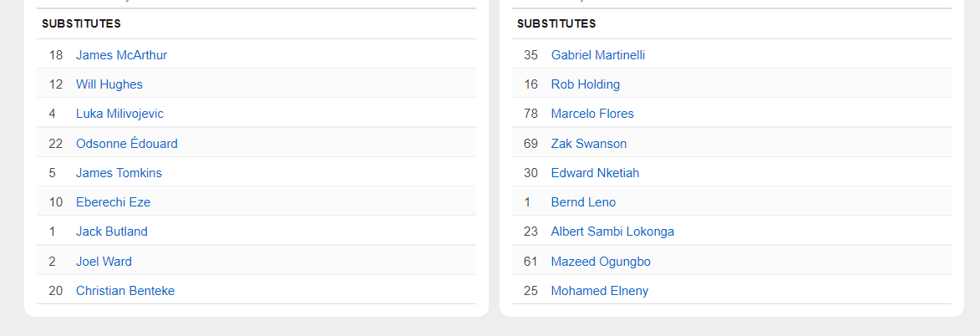This screenshot has width=980, height=336.
Task: Open Albert Sambi Lokonga's page
Action: click(612, 232)
